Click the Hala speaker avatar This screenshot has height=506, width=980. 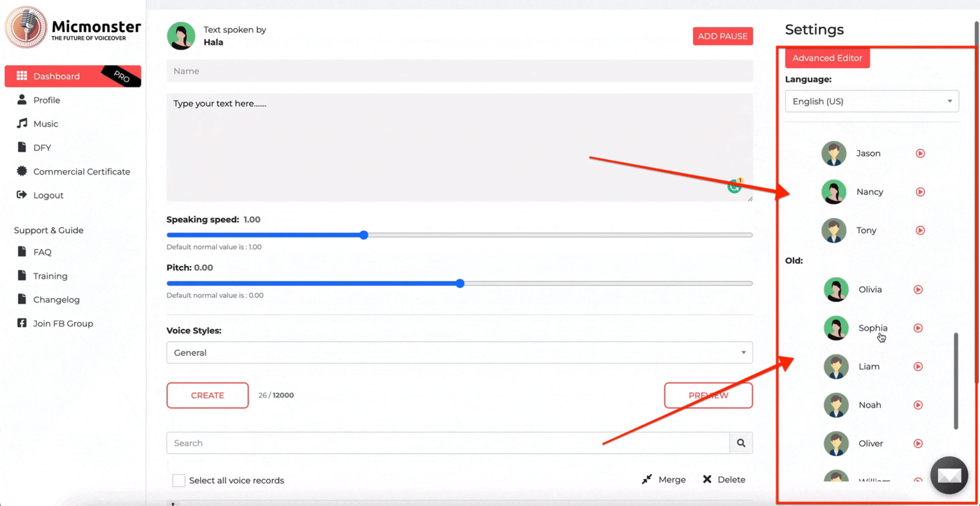pyautogui.click(x=181, y=36)
